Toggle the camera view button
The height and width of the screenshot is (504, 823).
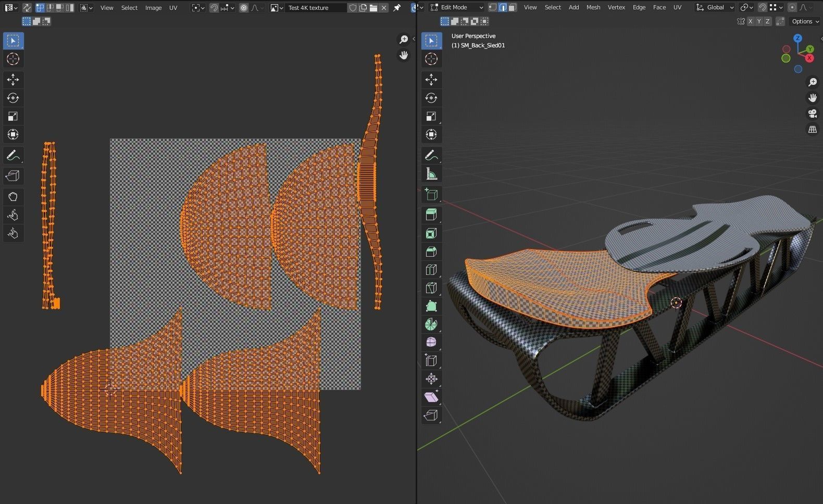click(x=812, y=114)
